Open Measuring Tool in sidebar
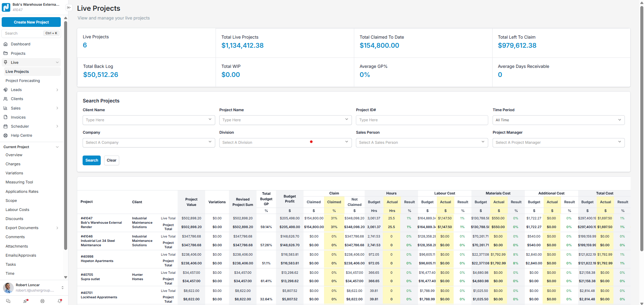This screenshot has width=644, height=305. [19, 182]
